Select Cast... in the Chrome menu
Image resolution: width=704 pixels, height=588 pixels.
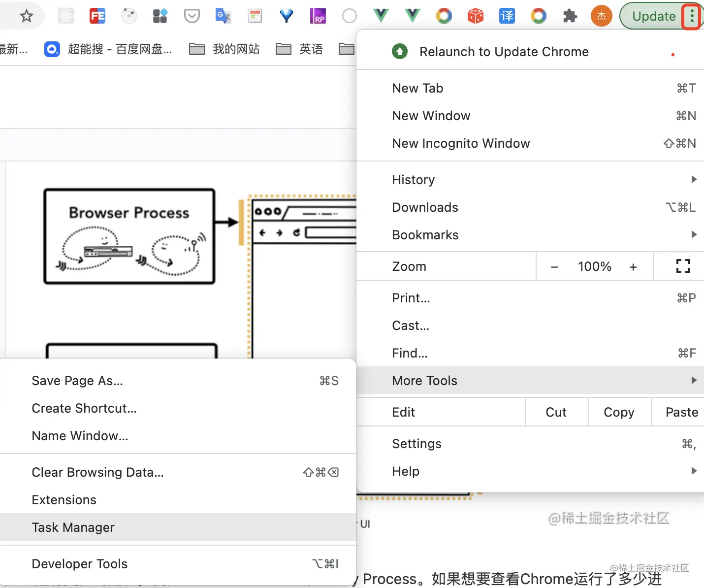point(530,326)
